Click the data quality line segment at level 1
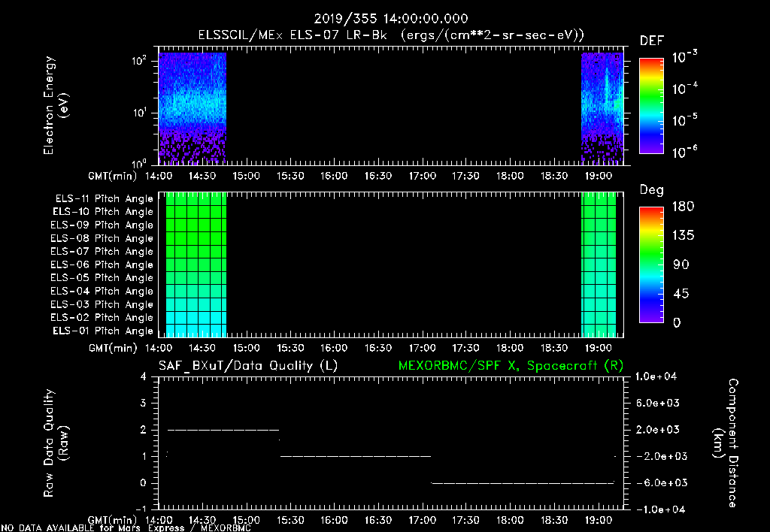The width and height of the screenshot is (770, 532). [x=356, y=456]
